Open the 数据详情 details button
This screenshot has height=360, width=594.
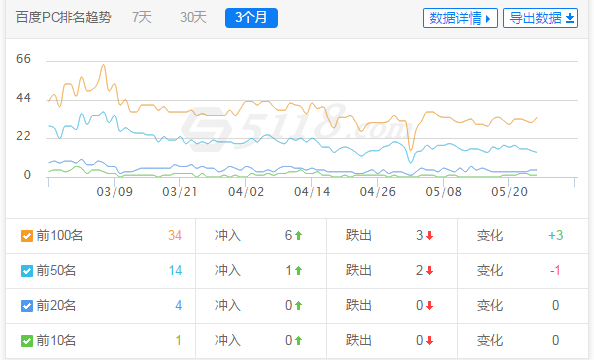tap(460, 18)
